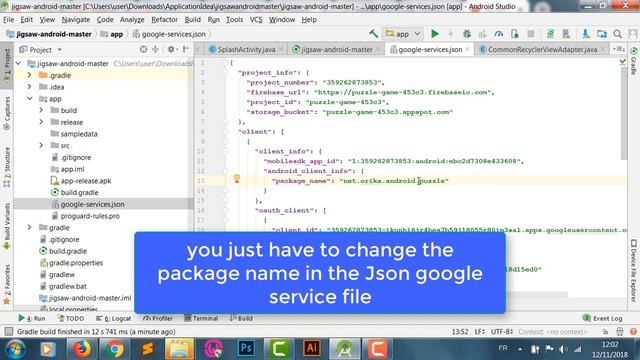Open the Project view selector dropdown
The width and height of the screenshot is (640, 360).
click(x=41, y=49)
